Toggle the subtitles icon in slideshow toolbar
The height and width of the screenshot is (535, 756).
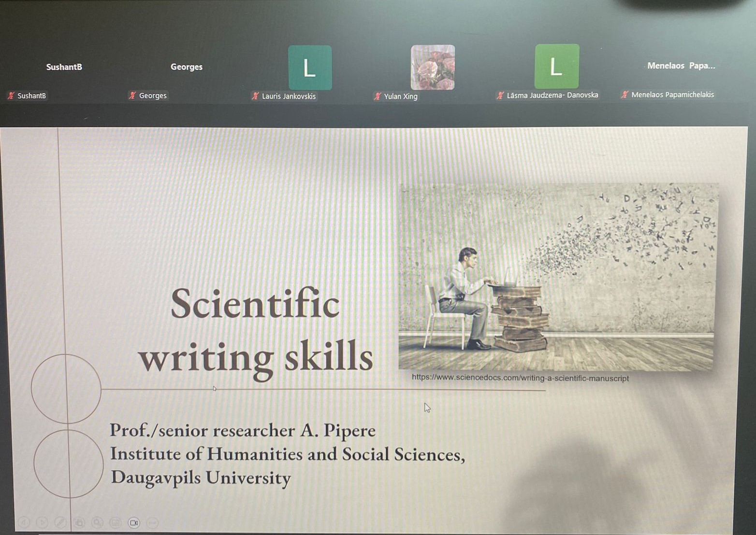tap(116, 522)
